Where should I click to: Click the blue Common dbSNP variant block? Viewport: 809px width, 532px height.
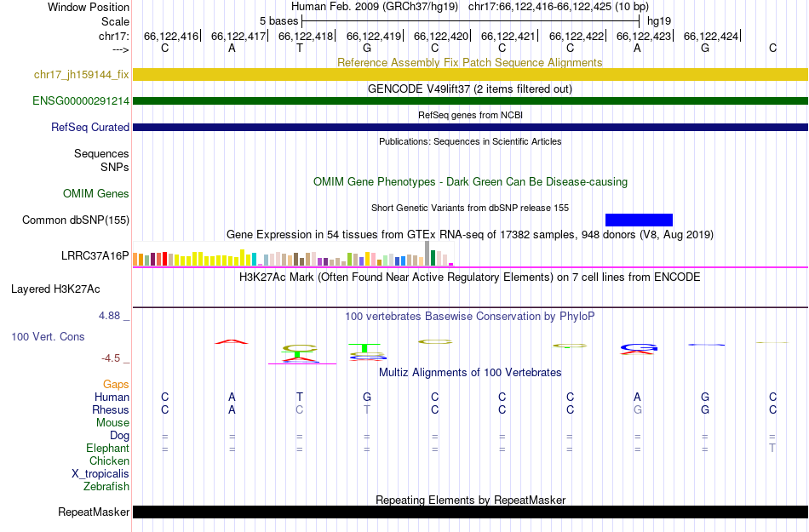pyautogui.click(x=639, y=220)
